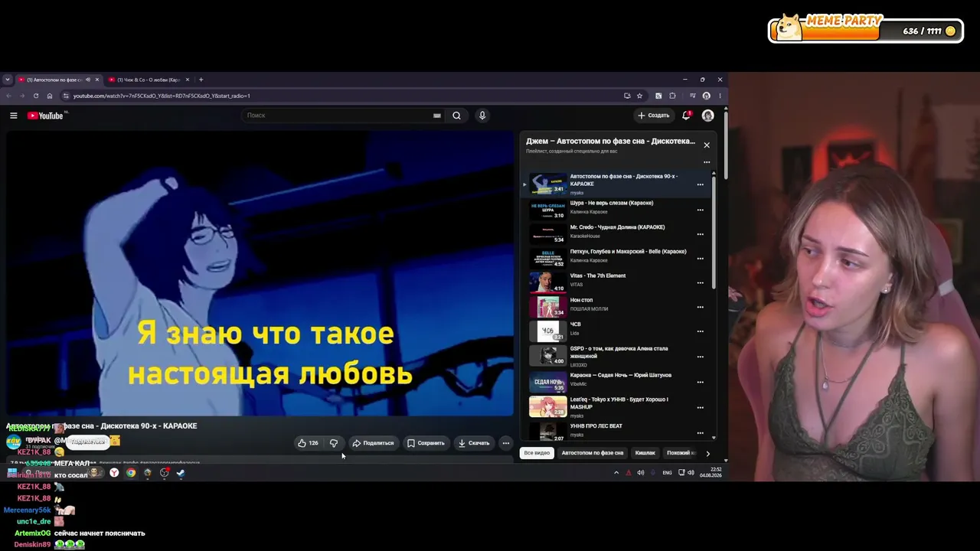Start voice search with microphone icon
Screen dimensions: 980x551
coord(482,116)
